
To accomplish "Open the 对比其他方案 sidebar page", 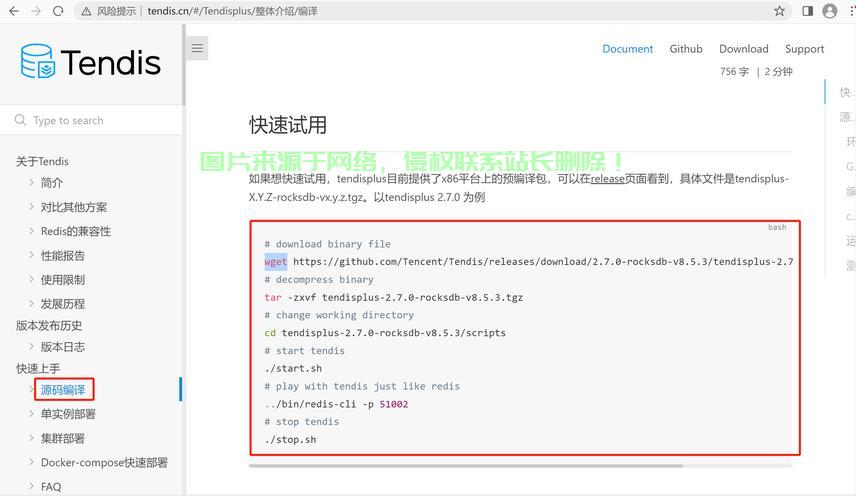I will [x=74, y=207].
